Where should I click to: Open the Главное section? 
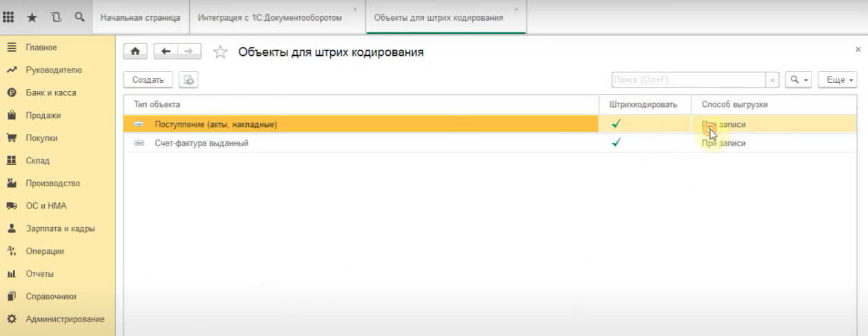[x=41, y=48]
